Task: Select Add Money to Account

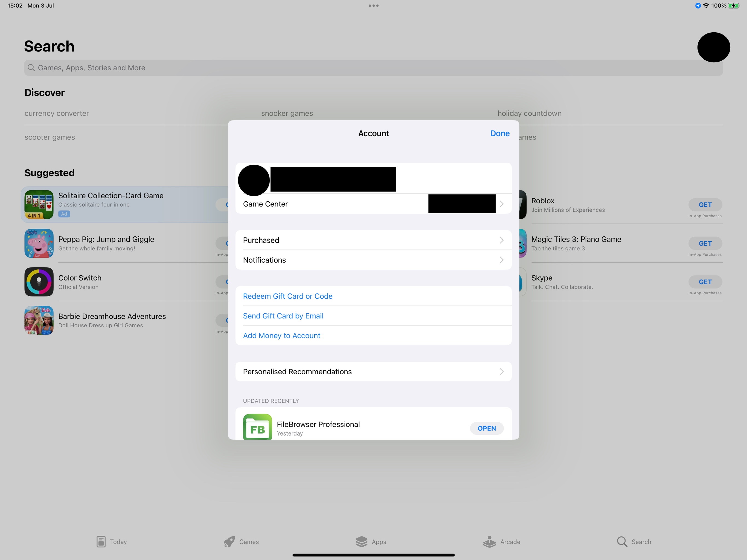Action: click(x=282, y=335)
